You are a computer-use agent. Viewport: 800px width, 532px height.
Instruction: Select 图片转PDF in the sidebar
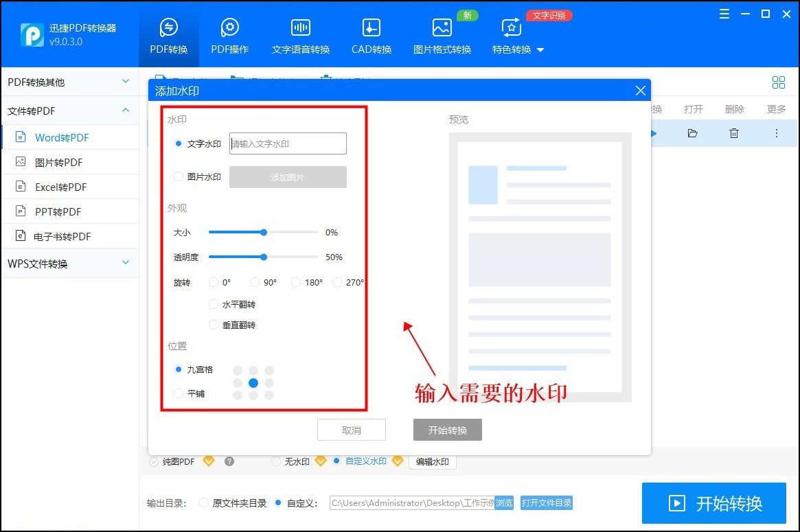click(x=59, y=161)
